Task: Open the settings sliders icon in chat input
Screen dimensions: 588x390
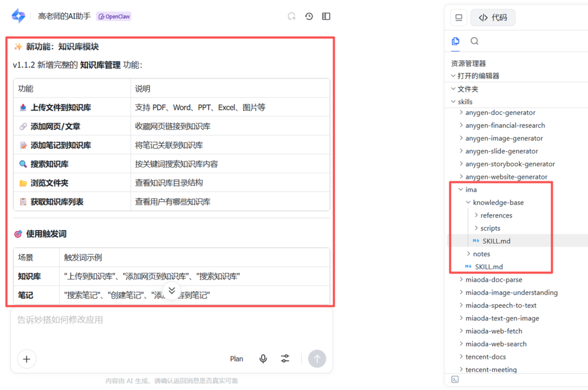Action: click(285, 358)
